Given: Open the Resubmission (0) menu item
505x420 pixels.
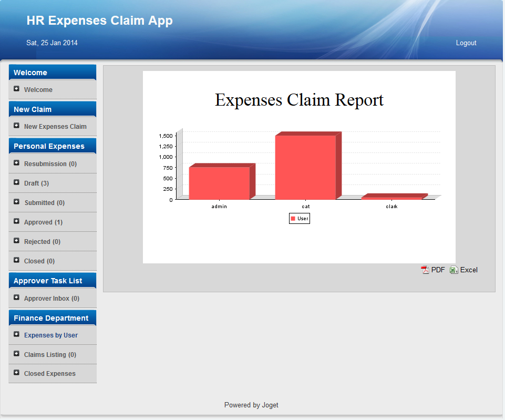Looking at the screenshot, I should click(x=50, y=164).
